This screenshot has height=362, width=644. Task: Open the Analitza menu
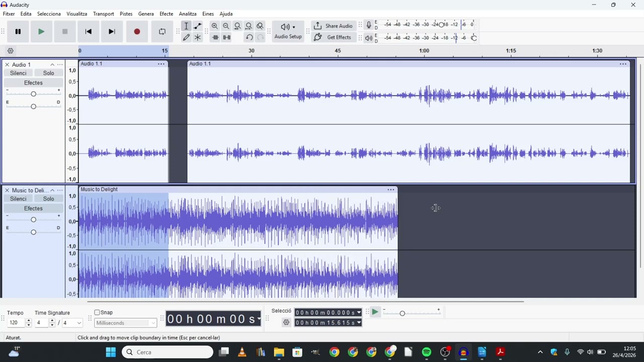click(x=188, y=14)
